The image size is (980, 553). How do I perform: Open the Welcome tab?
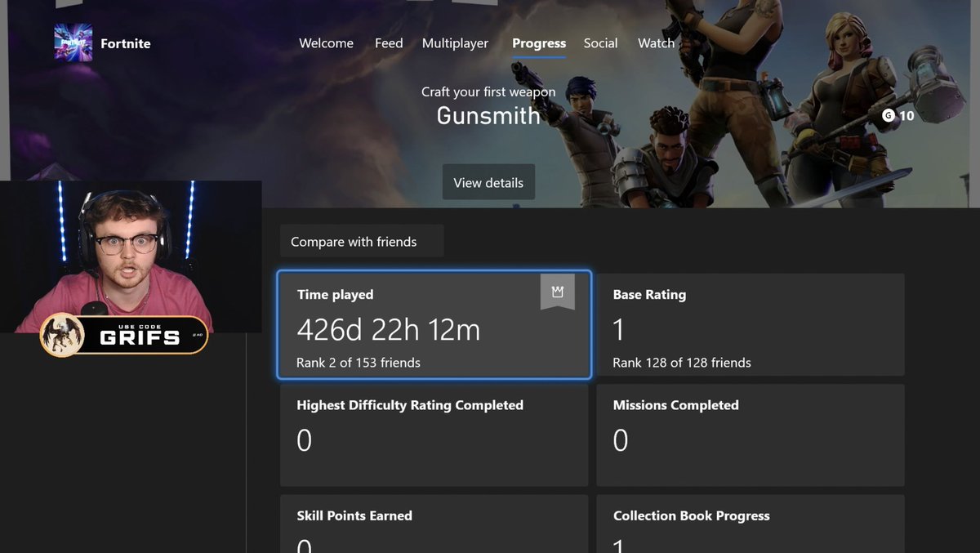[327, 43]
